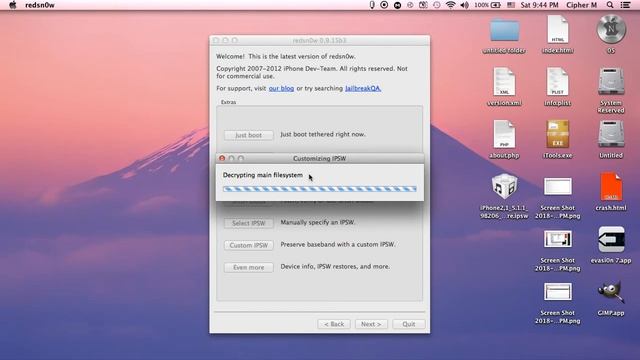Click the Quit button
The height and width of the screenshot is (360, 640).
pos(409,324)
